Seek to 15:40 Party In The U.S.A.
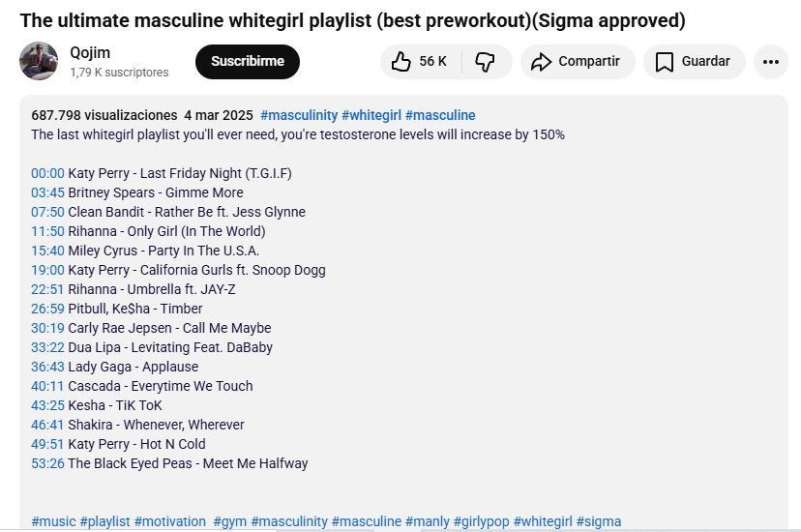801x532 pixels. click(47, 251)
